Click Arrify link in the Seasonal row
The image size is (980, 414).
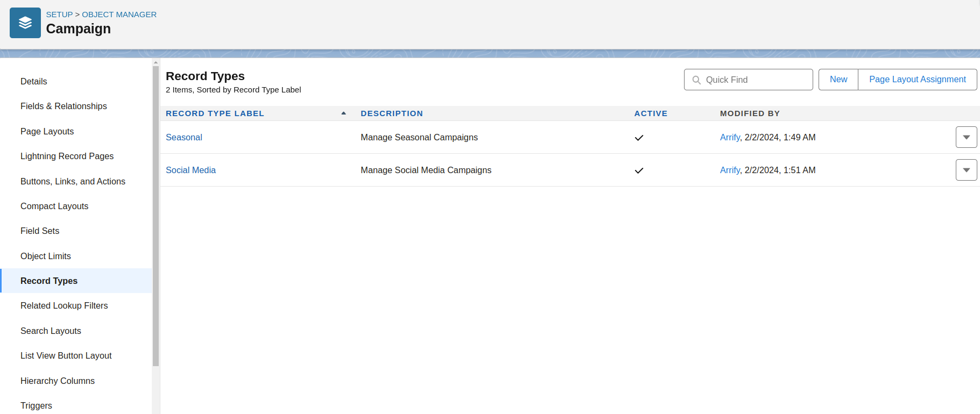(730, 137)
